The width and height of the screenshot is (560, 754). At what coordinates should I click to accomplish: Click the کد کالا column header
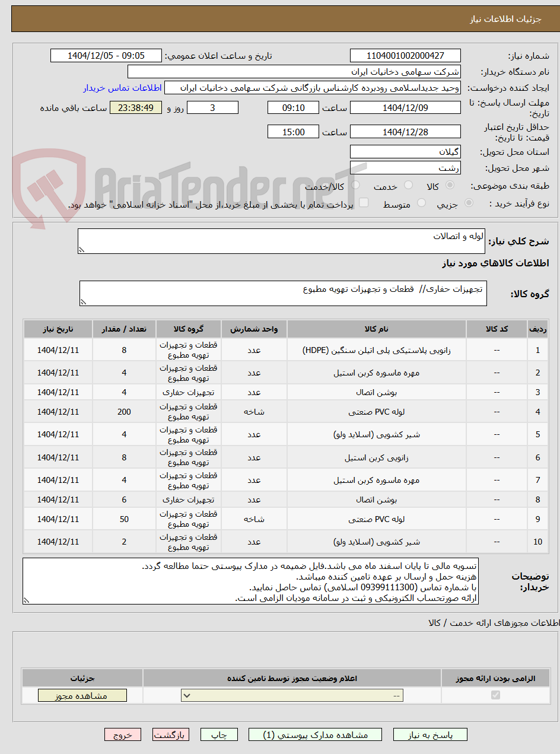click(497, 329)
